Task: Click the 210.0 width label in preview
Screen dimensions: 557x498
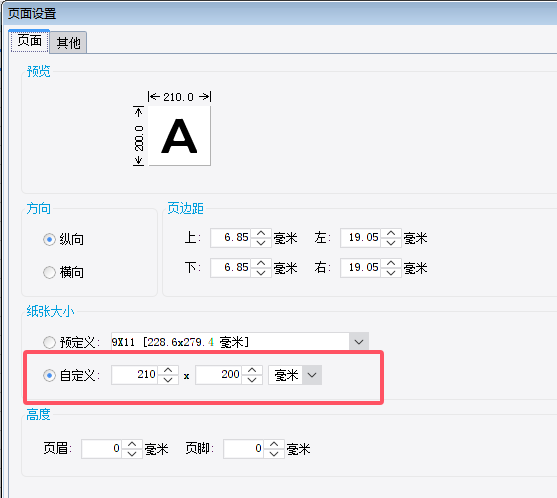Action: [x=178, y=97]
